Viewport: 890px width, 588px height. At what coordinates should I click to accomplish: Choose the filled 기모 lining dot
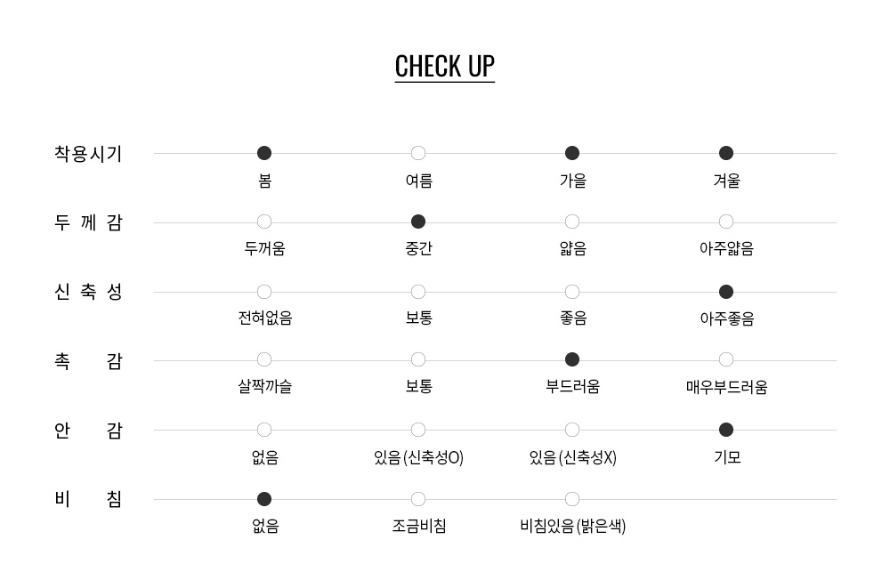click(726, 430)
